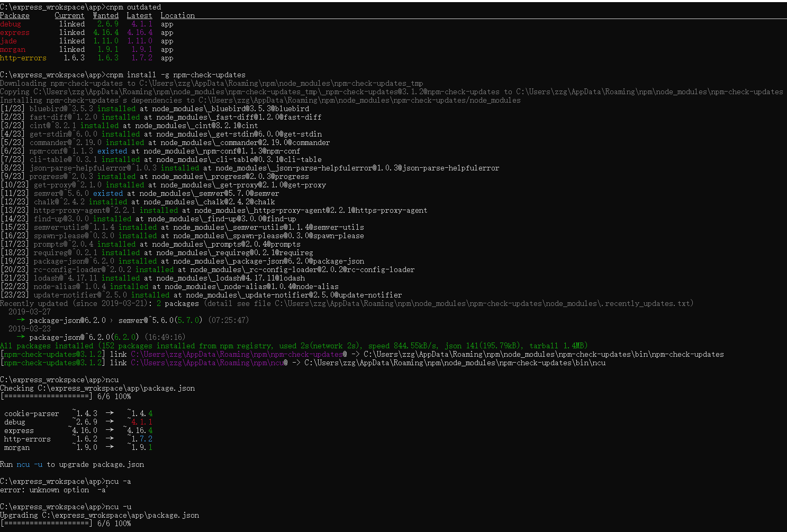Image resolution: width=787 pixels, height=532 pixels.
Task: Click red 'debug' name in outdated table
Action: (x=11, y=24)
